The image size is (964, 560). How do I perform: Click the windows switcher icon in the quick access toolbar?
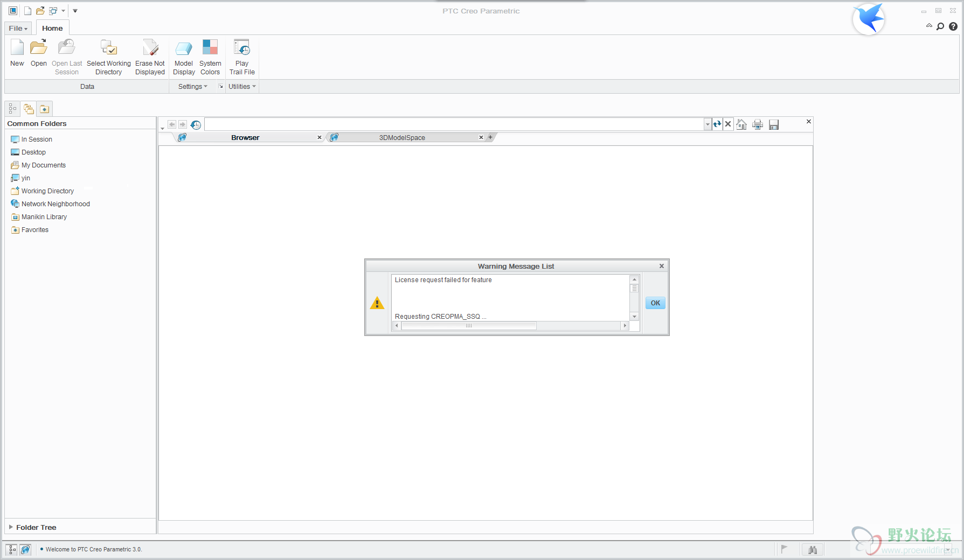[53, 11]
